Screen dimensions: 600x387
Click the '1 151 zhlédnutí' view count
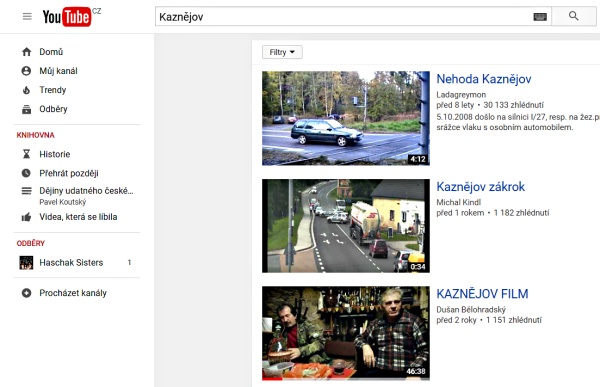click(514, 320)
